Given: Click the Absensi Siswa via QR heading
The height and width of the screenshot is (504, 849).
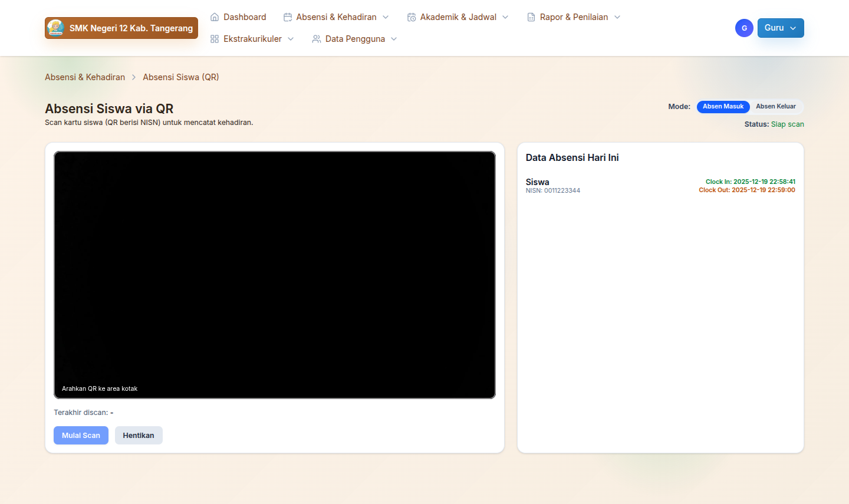Looking at the screenshot, I should click(109, 108).
